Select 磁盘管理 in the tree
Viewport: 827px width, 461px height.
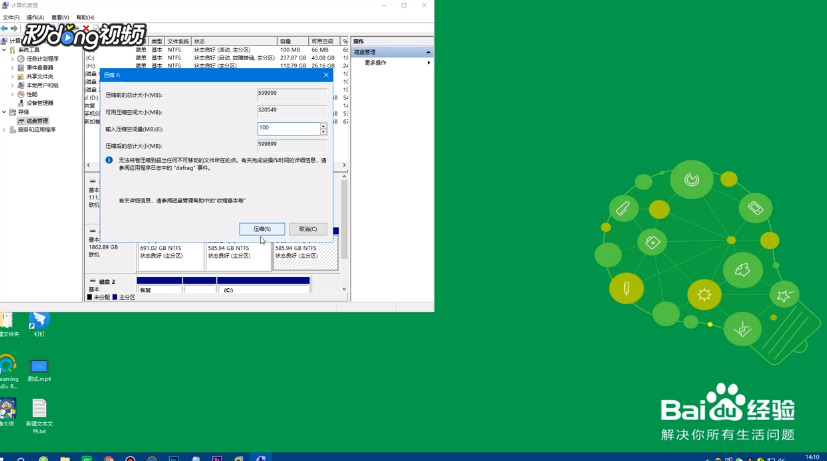coord(36,121)
